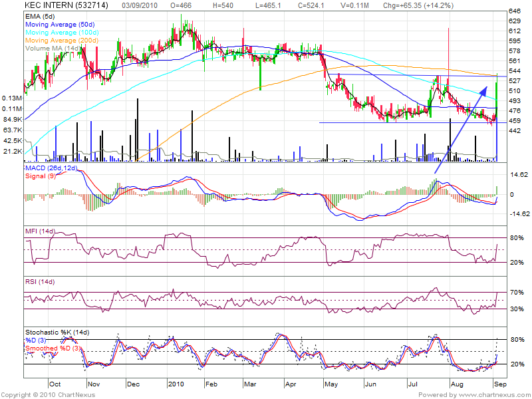
Task: Select the Signal (9) legend label
Action: point(41,178)
